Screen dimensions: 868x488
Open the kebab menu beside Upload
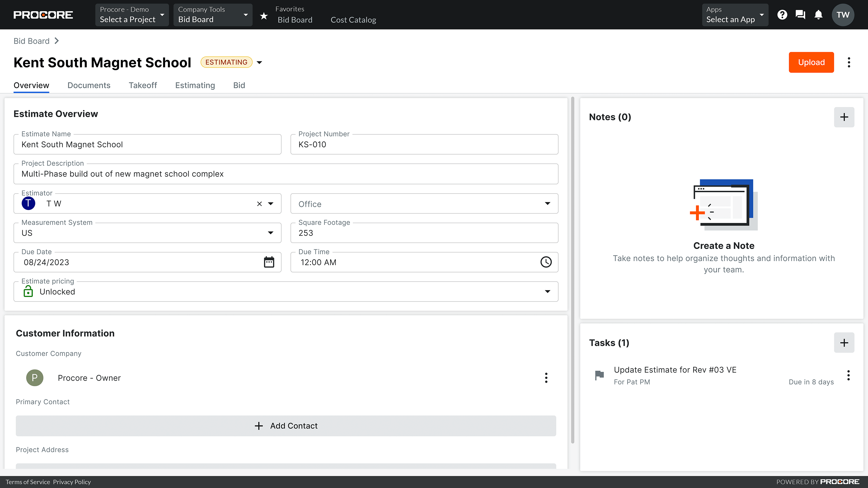[x=849, y=62]
